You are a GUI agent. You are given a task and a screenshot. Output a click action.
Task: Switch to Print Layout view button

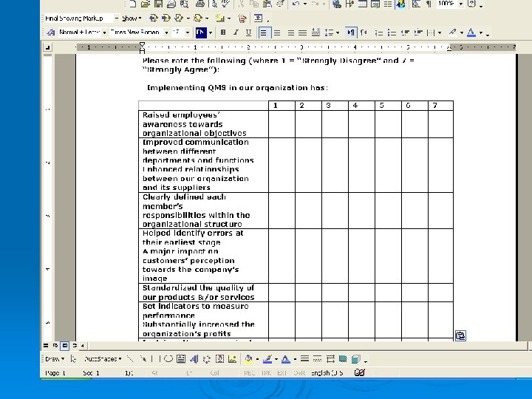[65, 346]
